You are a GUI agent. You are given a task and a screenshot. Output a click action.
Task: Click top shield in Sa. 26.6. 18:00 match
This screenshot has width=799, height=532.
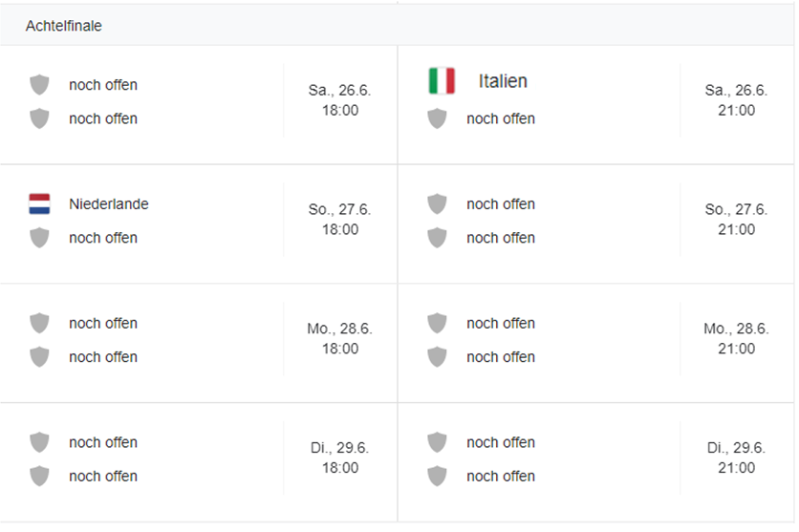coord(39,85)
